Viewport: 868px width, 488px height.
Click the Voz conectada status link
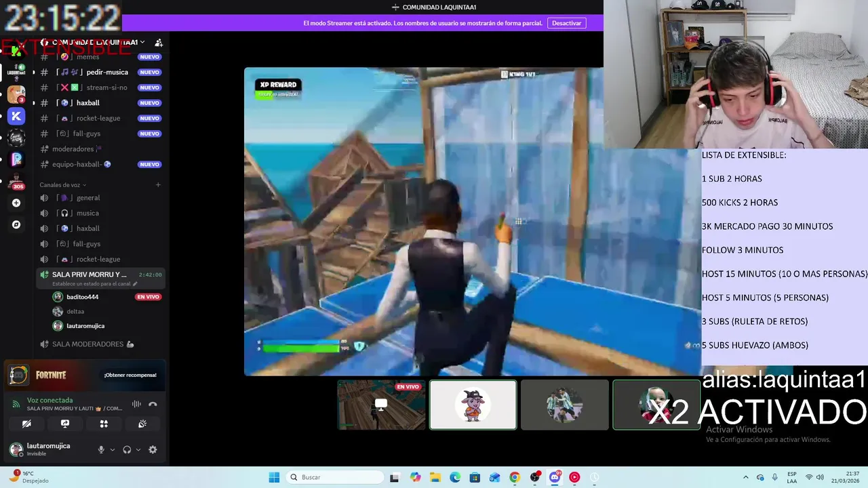(x=50, y=400)
